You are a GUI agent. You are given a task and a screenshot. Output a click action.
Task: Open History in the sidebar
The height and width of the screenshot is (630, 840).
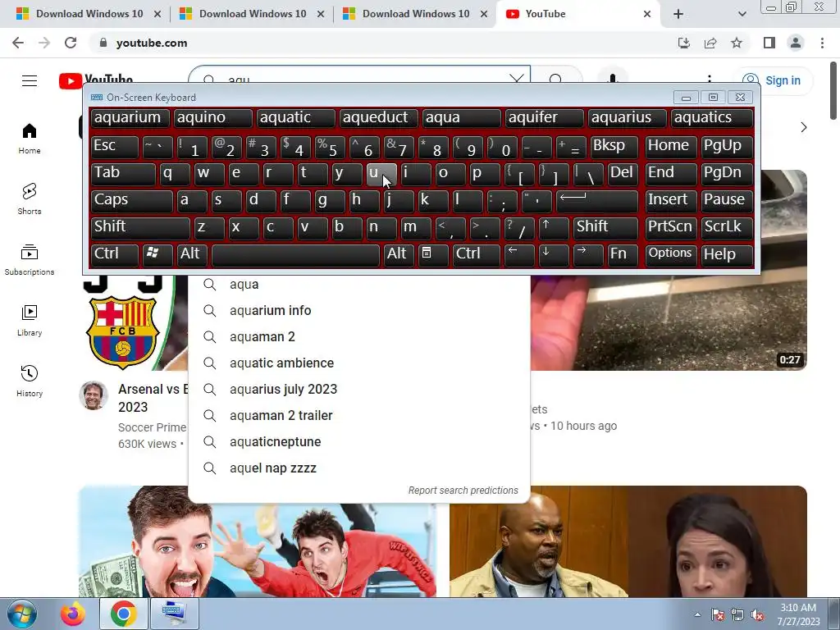click(x=30, y=381)
